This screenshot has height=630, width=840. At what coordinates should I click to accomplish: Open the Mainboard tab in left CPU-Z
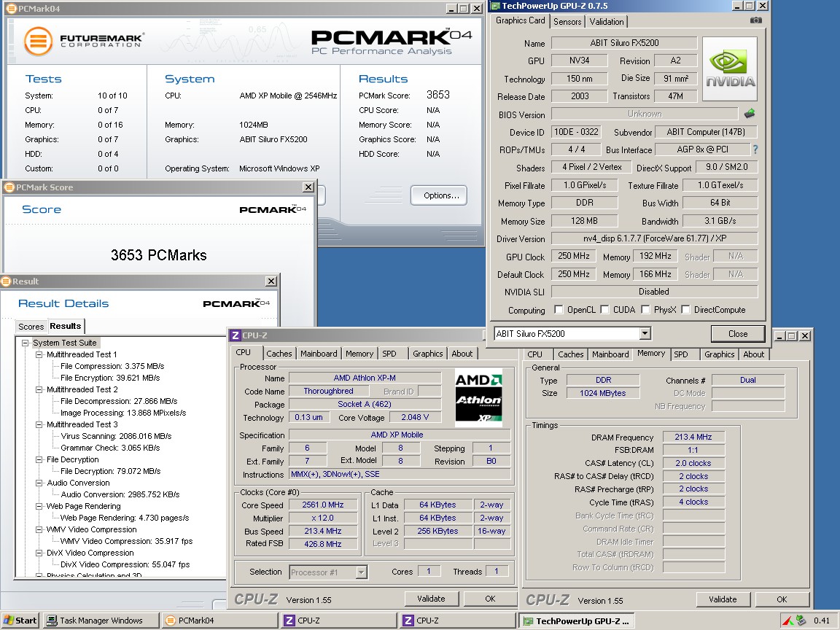(319, 354)
